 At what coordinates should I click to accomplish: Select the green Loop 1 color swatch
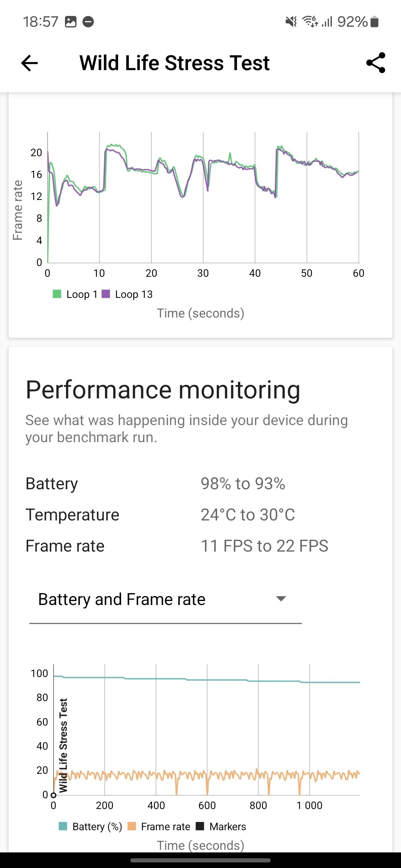(x=57, y=294)
